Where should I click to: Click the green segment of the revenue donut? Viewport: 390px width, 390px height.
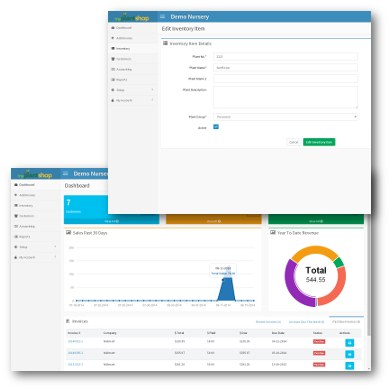pos(338,262)
